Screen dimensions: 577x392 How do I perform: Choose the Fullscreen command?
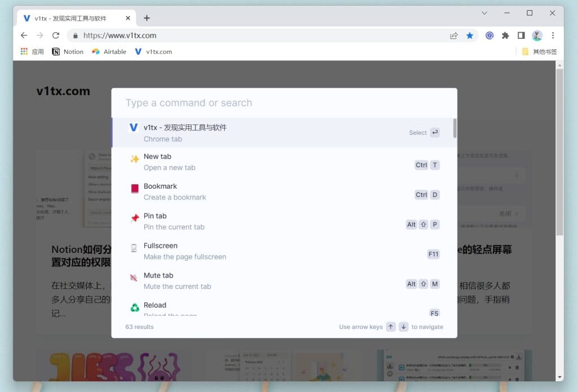(x=282, y=251)
